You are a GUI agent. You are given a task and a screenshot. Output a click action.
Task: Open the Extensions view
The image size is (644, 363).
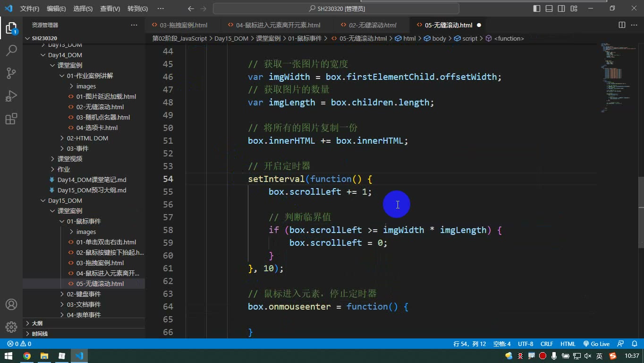(x=11, y=119)
